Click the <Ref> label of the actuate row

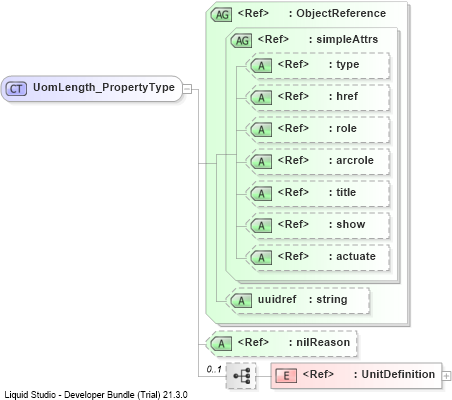tap(293, 256)
